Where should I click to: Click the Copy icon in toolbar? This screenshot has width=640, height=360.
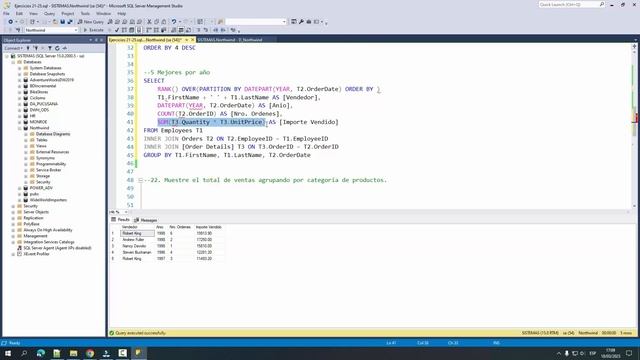(157, 22)
